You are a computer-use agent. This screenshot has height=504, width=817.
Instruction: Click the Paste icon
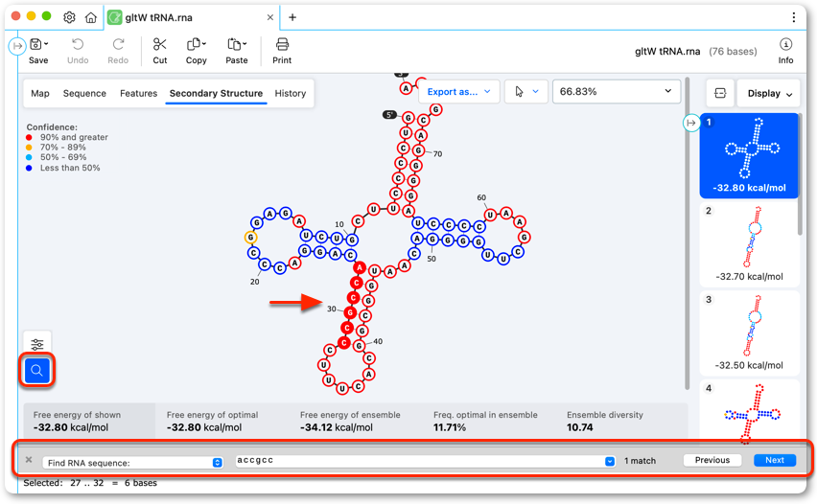pyautogui.click(x=233, y=44)
